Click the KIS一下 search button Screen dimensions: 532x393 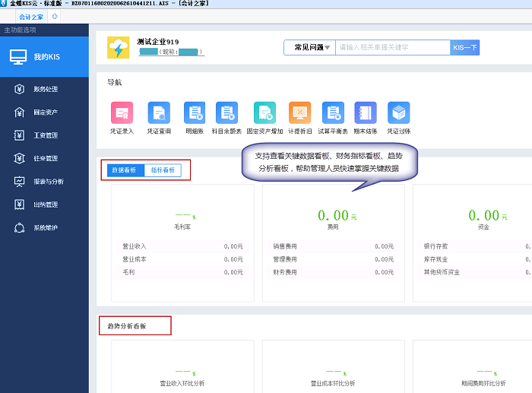pyautogui.click(x=464, y=48)
